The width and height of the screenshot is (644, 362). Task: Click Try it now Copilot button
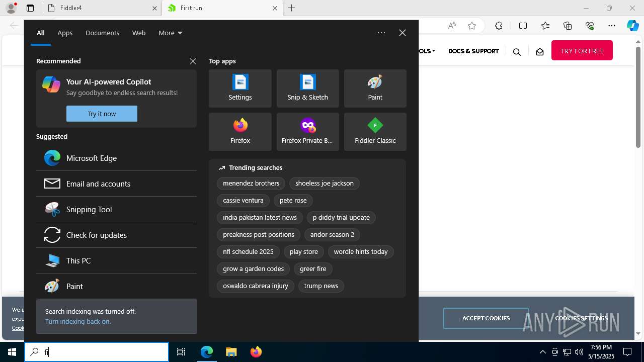click(102, 114)
